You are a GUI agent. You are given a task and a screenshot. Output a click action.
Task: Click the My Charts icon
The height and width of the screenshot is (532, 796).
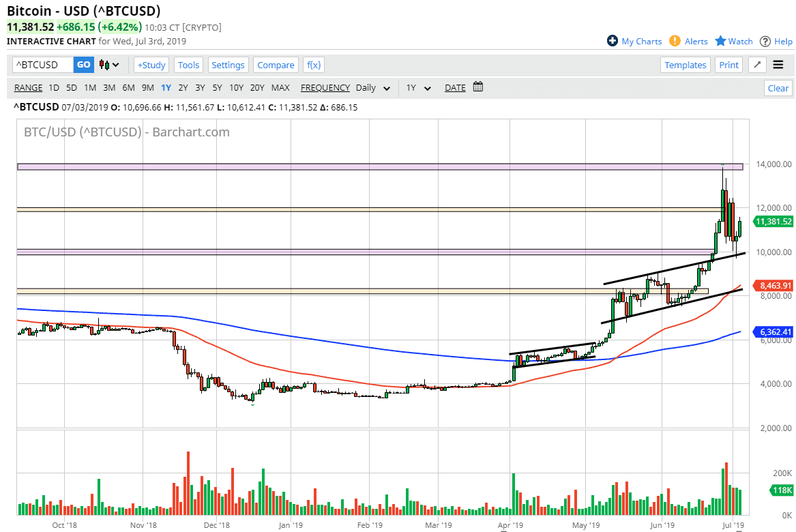pos(613,41)
